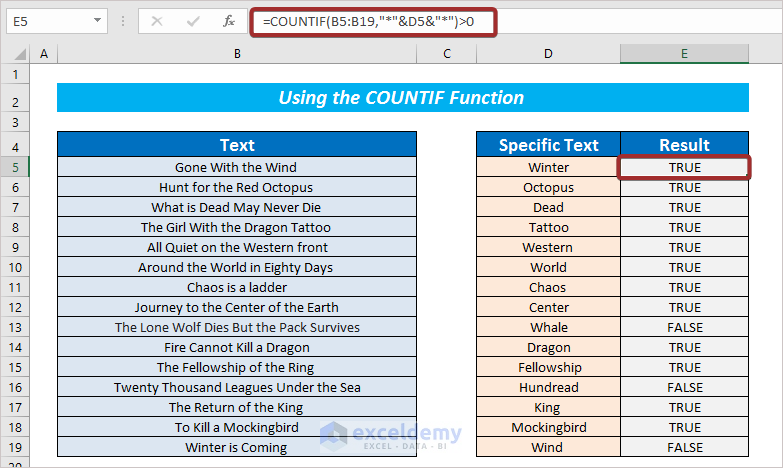783x468 pixels.
Task: Select row 5 header
Action: click(x=15, y=167)
